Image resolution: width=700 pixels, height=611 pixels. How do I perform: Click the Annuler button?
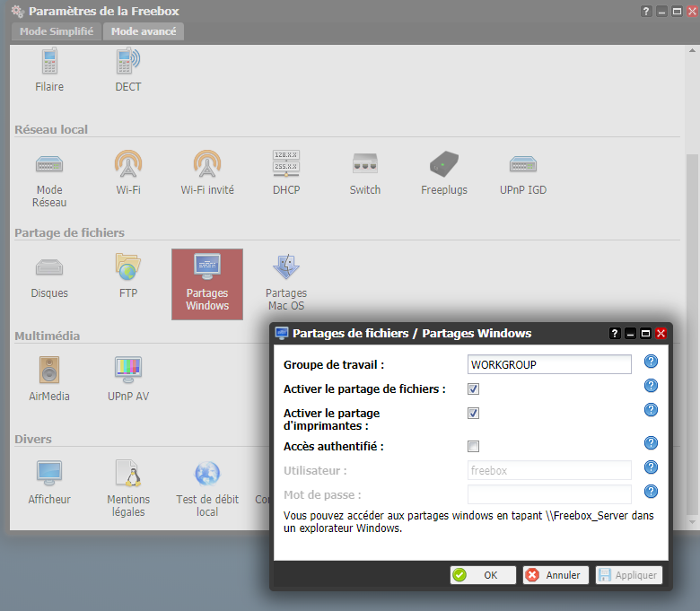tap(556, 575)
